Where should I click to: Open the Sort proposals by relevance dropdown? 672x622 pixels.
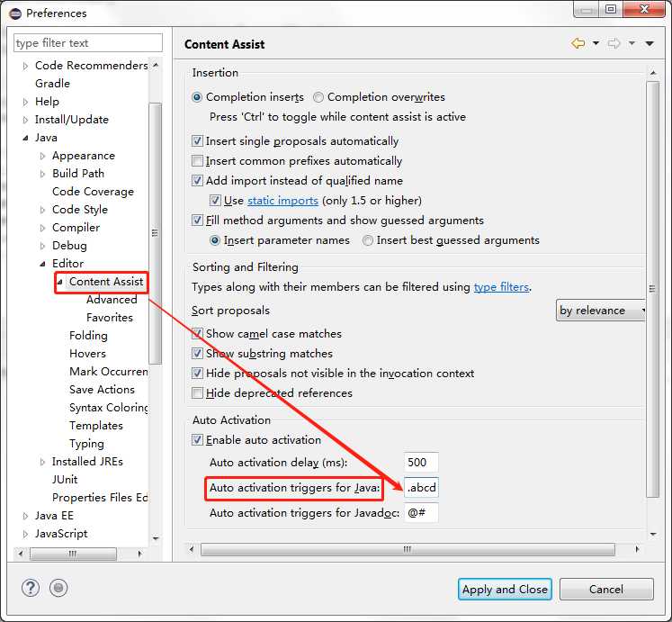600,311
